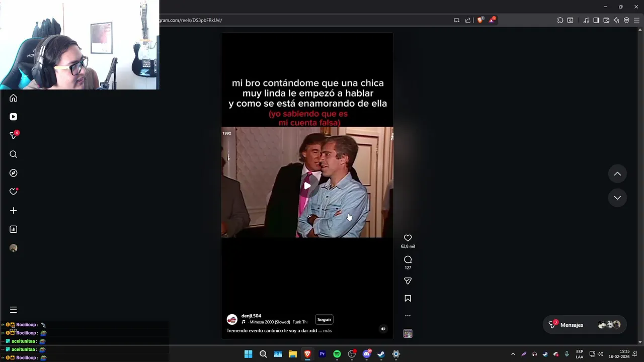Play the paused reel video
644x362 pixels.
(307, 186)
